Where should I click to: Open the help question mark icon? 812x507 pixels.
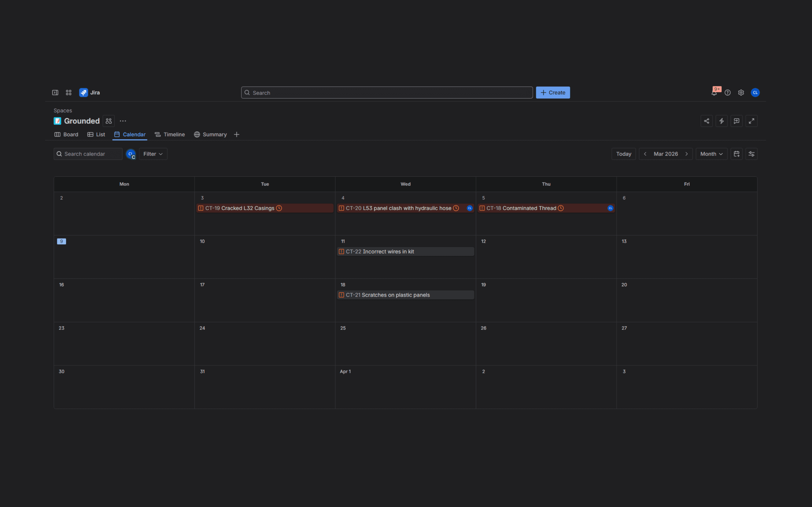[727, 93]
